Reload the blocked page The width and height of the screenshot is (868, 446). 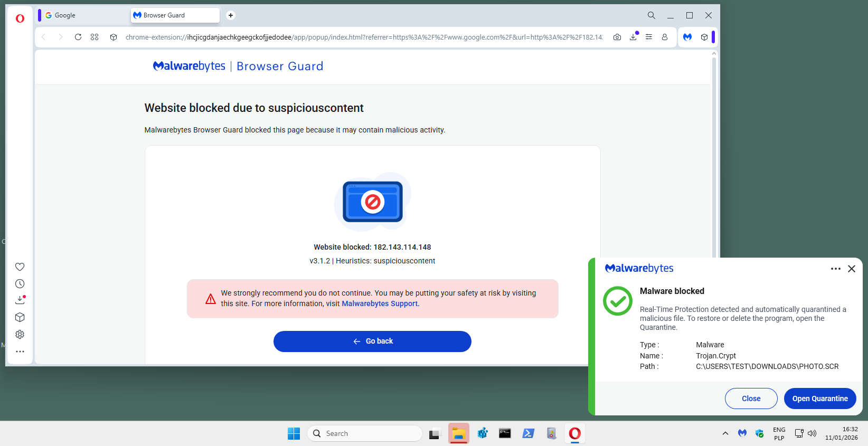click(x=78, y=37)
